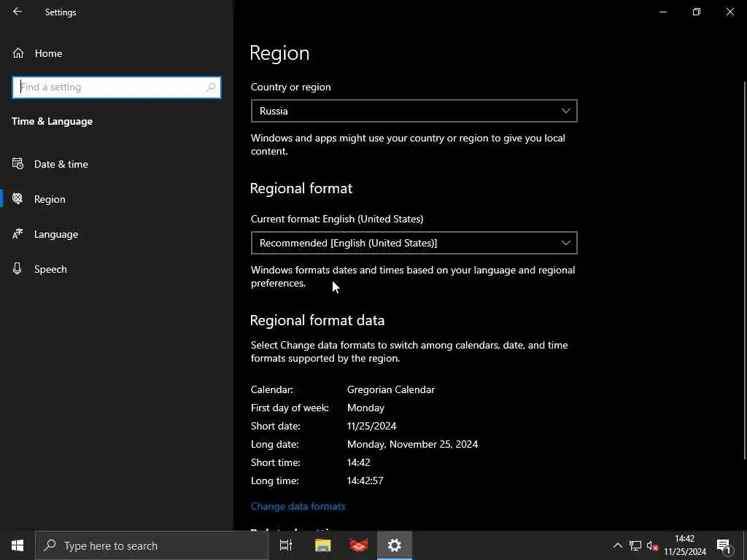
Task: Click the Regional format data heading
Action: click(317, 321)
